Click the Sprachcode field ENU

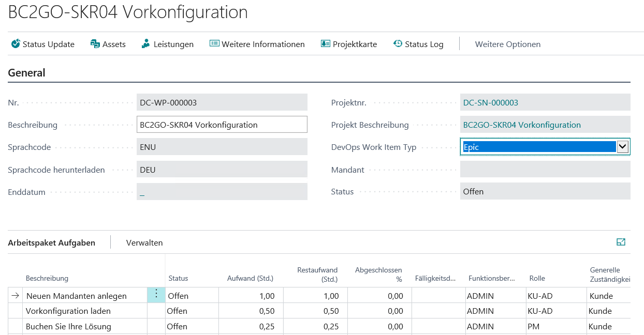(x=222, y=147)
